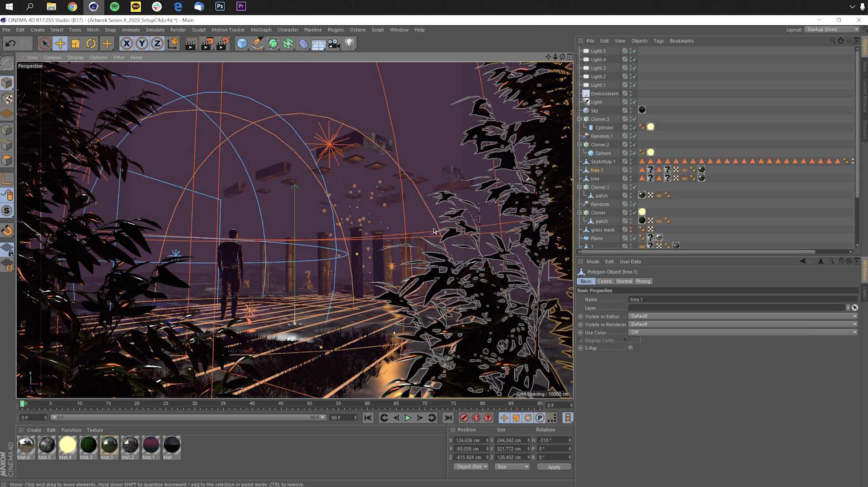Launch Photoshop from the taskbar
This screenshot has width=868, height=487.
(x=220, y=6)
